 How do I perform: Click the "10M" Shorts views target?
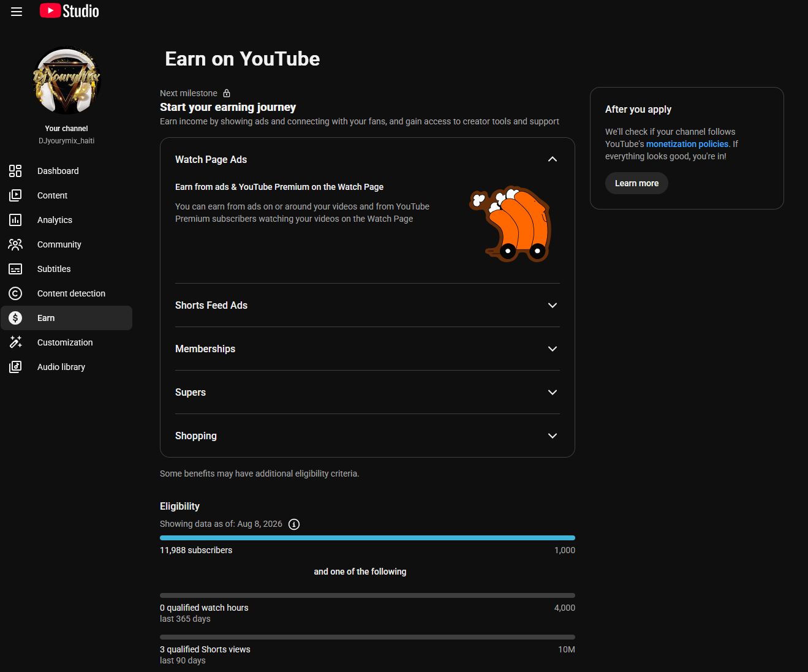click(x=567, y=649)
